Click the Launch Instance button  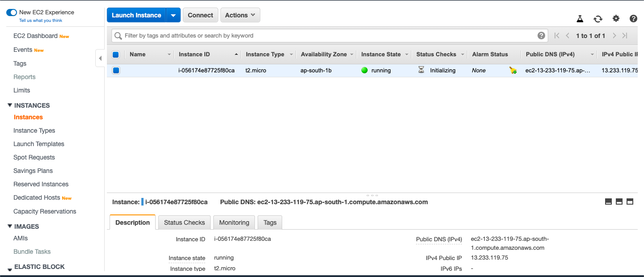136,15
